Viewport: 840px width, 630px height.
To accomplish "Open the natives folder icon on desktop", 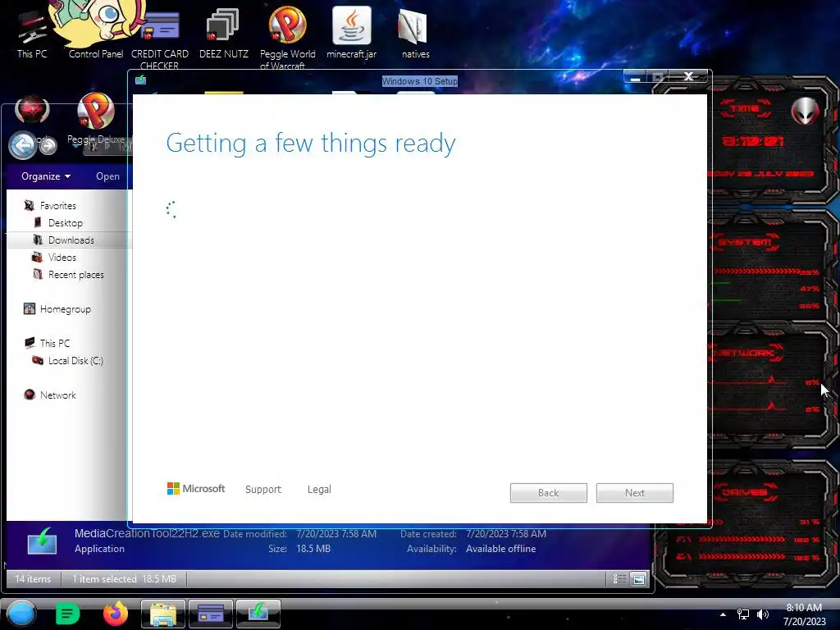I will [415, 33].
